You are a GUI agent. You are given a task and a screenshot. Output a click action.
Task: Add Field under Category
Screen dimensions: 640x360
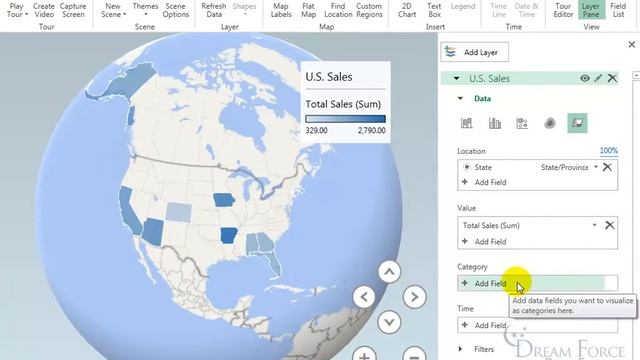coord(537,283)
